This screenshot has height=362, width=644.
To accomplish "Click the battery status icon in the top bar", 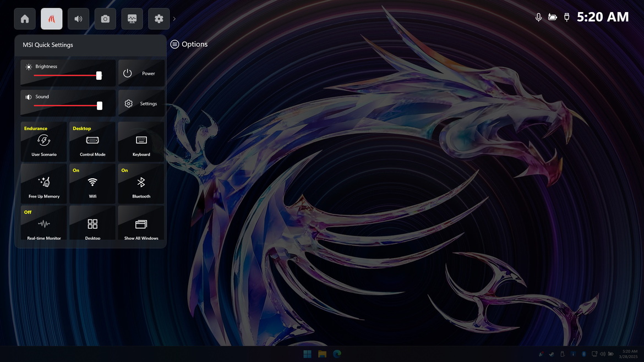I will pyautogui.click(x=553, y=17).
